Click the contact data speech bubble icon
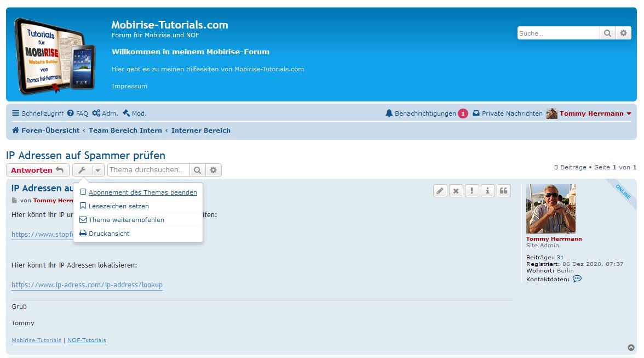This screenshot has height=358, width=644. point(577,279)
